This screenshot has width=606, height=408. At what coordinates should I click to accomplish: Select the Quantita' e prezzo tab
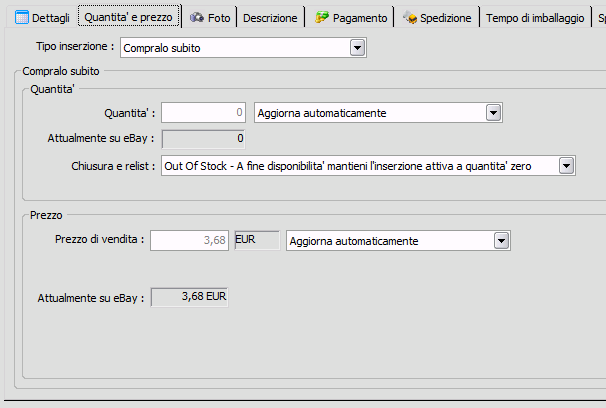click(129, 17)
